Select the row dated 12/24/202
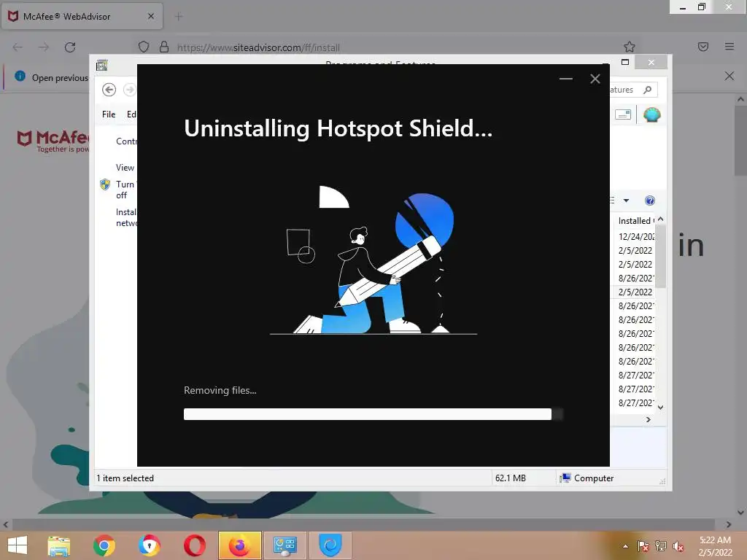 coord(635,236)
